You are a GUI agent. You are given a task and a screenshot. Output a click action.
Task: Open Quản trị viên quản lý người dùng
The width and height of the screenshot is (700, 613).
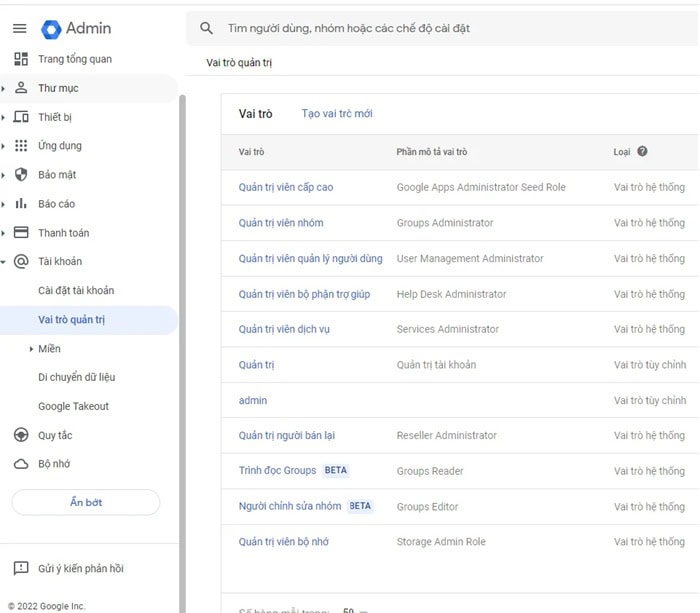(x=310, y=259)
